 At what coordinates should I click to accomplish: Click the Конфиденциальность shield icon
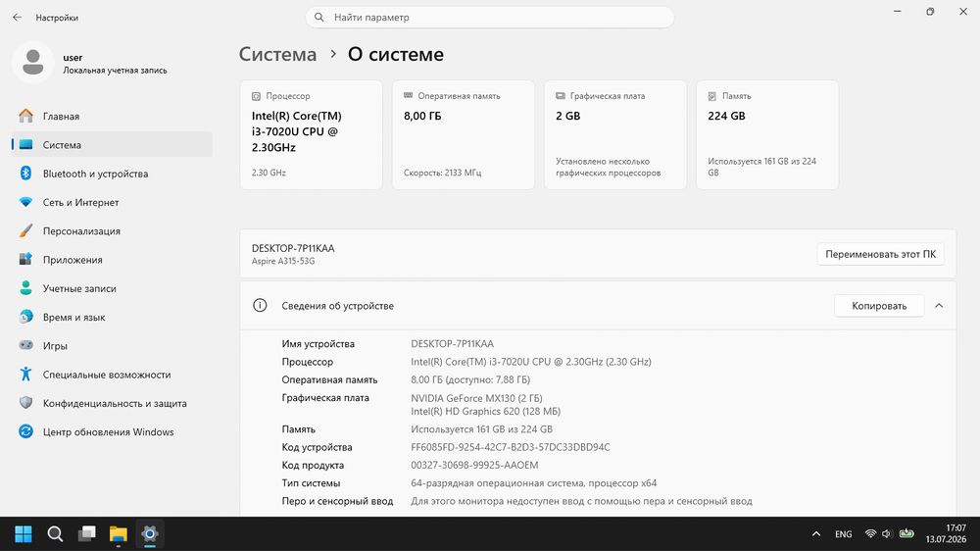[25, 403]
